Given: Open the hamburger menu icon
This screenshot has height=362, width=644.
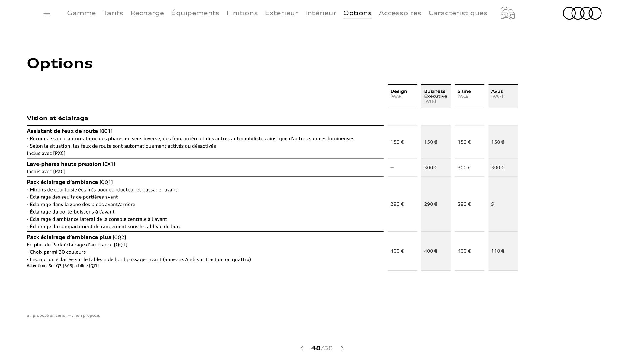Looking at the screenshot, I should (47, 14).
